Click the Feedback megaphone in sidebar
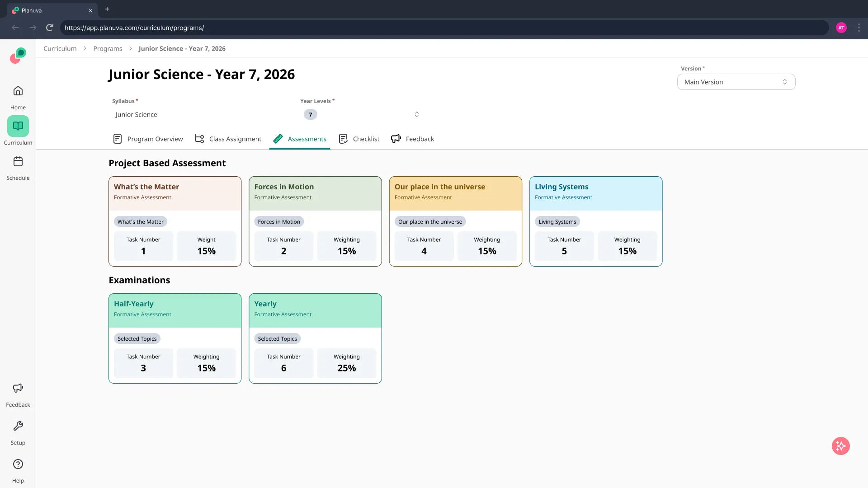The width and height of the screenshot is (868, 488). (x=18, y=389)
